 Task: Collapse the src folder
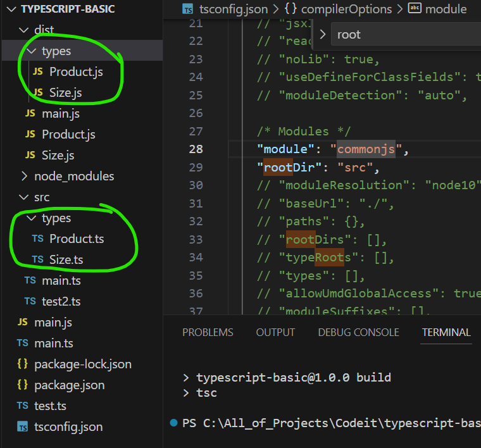coord(23,197)
